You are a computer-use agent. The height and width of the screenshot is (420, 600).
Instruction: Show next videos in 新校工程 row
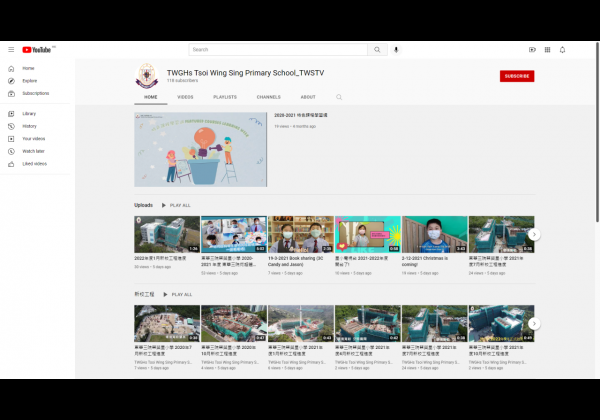coord(534,324)
